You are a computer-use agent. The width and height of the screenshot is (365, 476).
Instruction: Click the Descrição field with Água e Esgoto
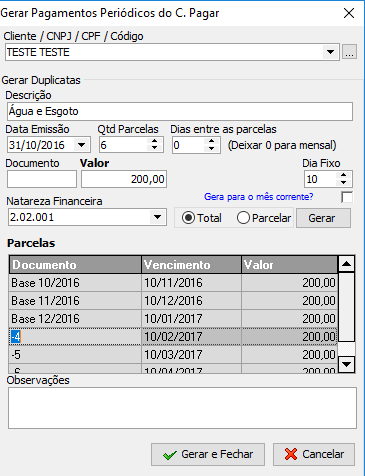[x=180, y=111]
